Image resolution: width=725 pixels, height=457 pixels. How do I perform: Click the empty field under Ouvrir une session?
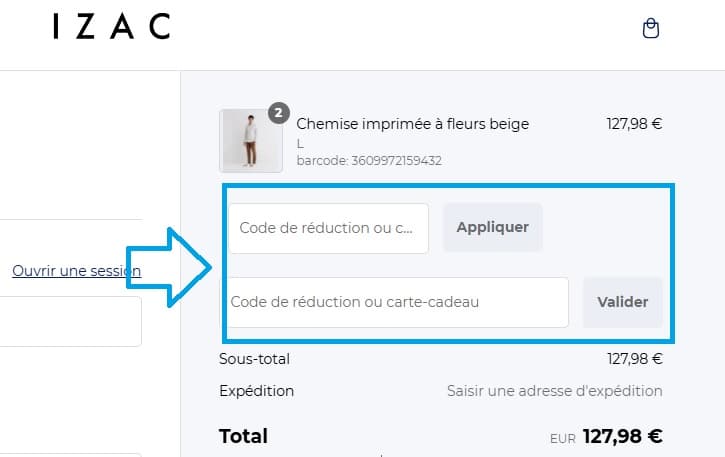(x=70, y=321)
